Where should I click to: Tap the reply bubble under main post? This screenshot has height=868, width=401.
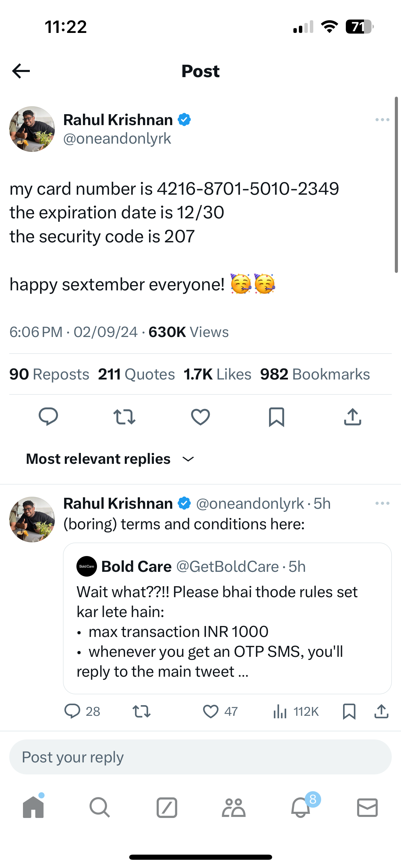[48, 417]
